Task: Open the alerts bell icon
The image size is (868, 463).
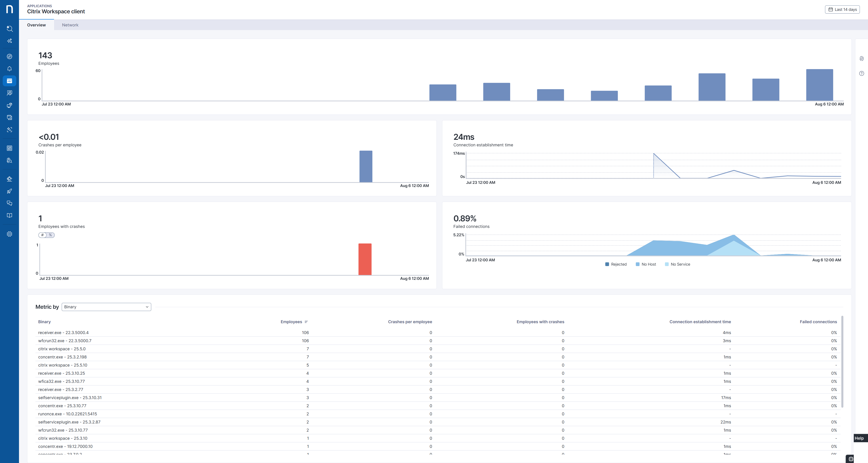Action: [9, 69]
